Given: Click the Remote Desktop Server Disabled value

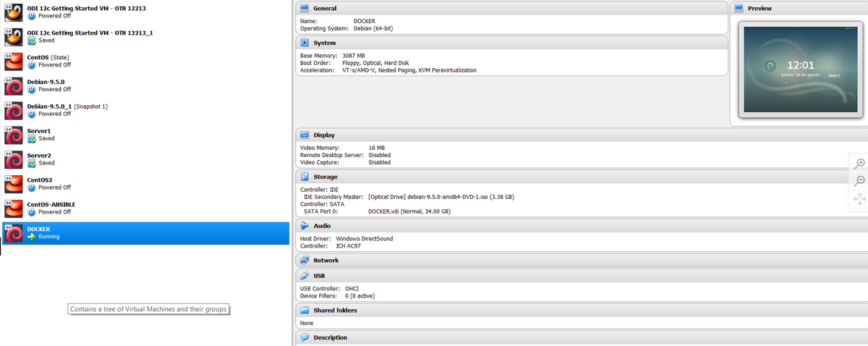Looking at the screenshot, I should pyautogui.click(x=380, y=155).
